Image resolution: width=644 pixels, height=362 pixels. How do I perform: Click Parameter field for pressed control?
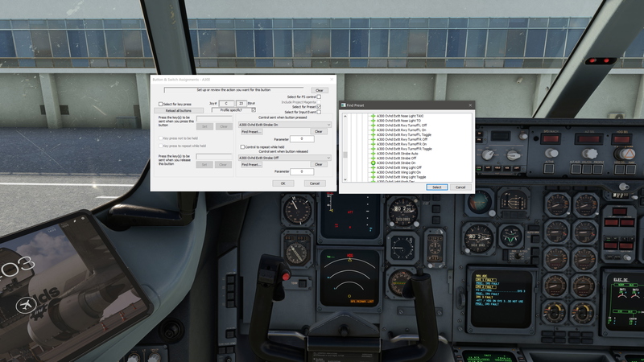302,139
